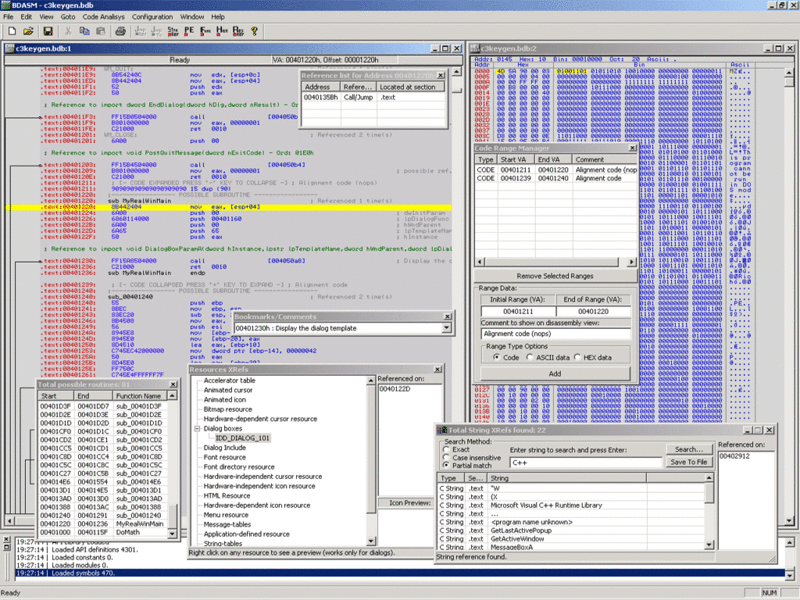The width and height of the screenshot is (800, 600).
Task: Close the Bookmarks/Comments panel
Action: pos(447,316)
